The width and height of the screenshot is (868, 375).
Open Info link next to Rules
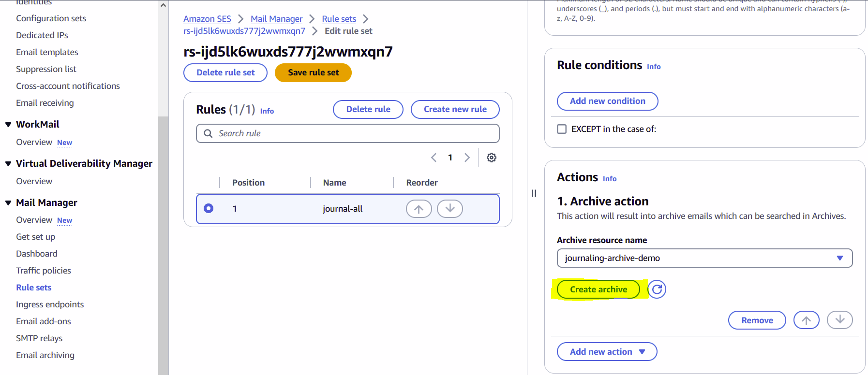[x=267, y=111]
